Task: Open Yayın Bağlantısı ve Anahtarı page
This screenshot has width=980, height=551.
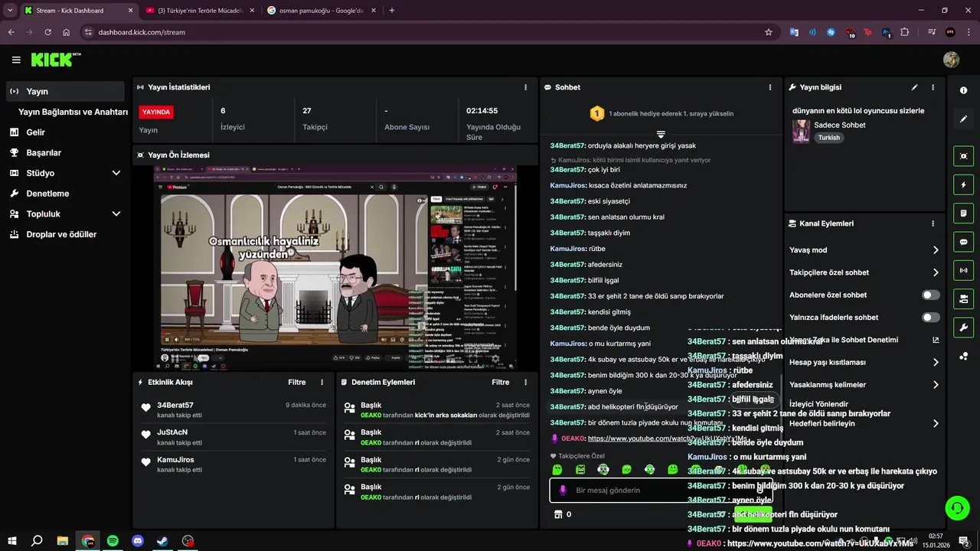Action: point(73,112)
